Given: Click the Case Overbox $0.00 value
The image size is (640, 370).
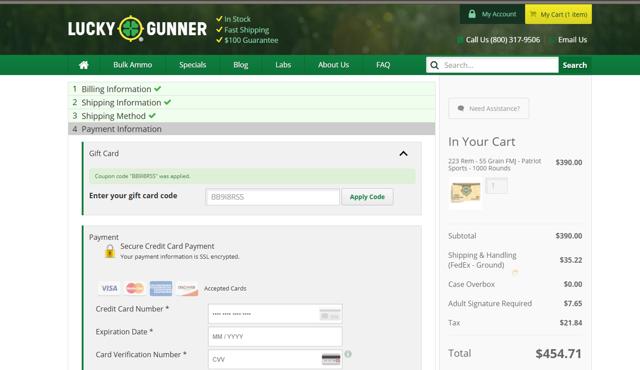Looking at the screenshot, I should [x=573, y=284].
